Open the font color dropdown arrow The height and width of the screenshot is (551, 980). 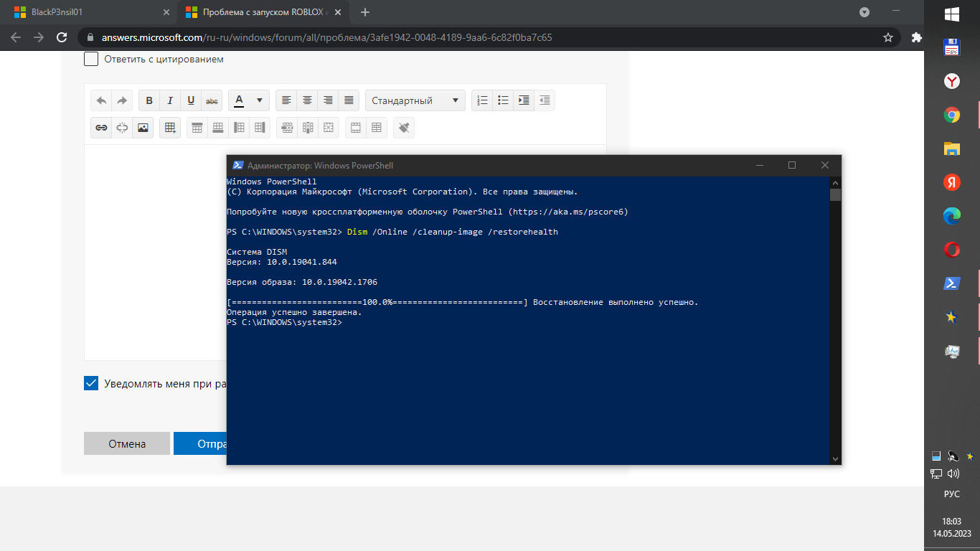click(x=260, y=100)
